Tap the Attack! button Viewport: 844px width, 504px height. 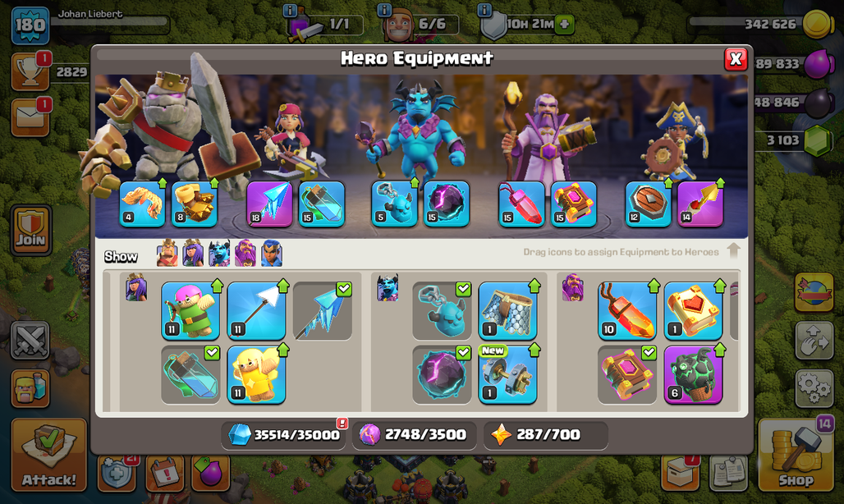coord(49,455)
